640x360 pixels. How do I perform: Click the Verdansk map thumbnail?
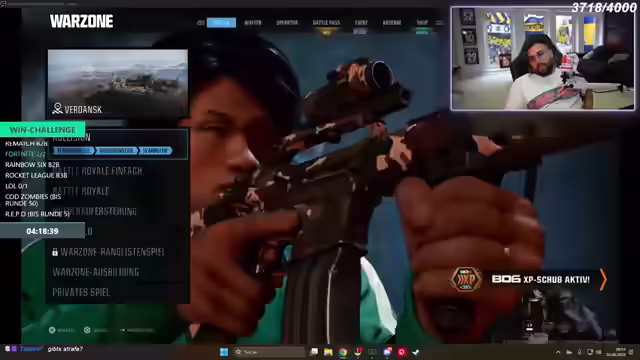click(118, 84)
